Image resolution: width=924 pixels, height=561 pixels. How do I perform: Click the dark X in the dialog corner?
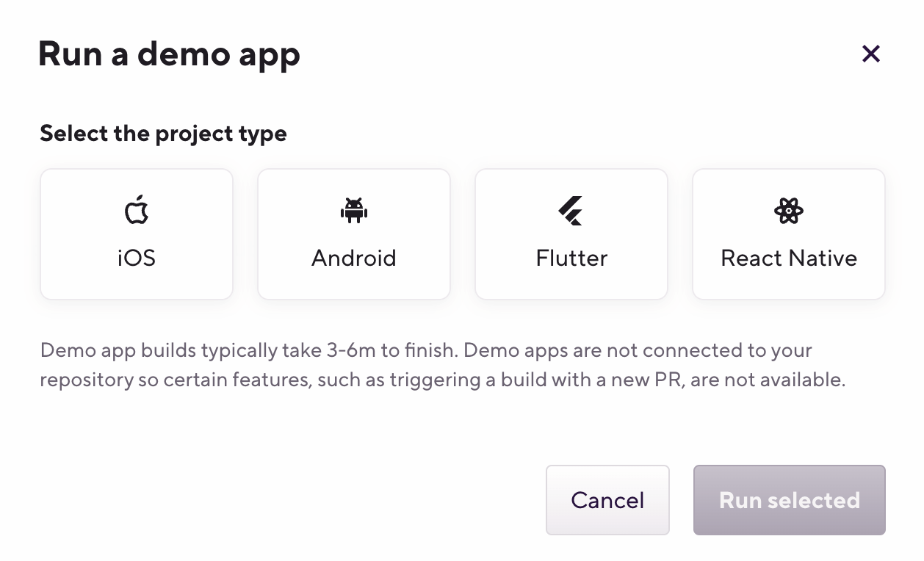coord(870,54)
